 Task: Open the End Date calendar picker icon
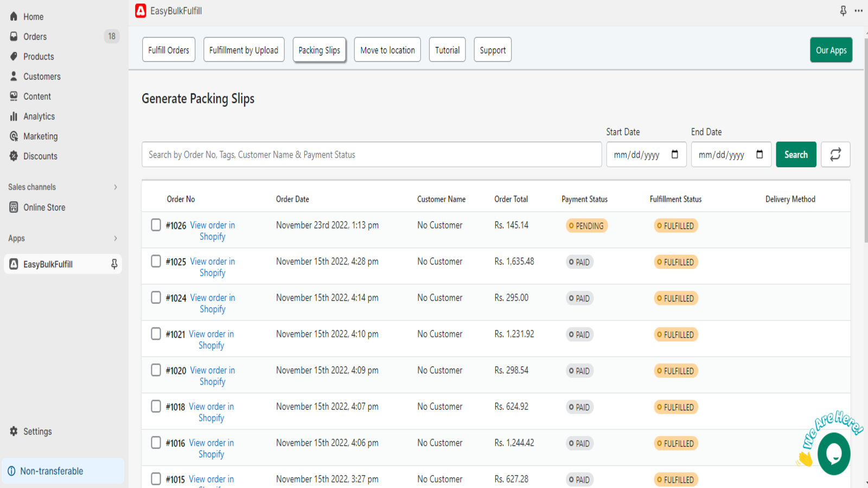(759, 155)
